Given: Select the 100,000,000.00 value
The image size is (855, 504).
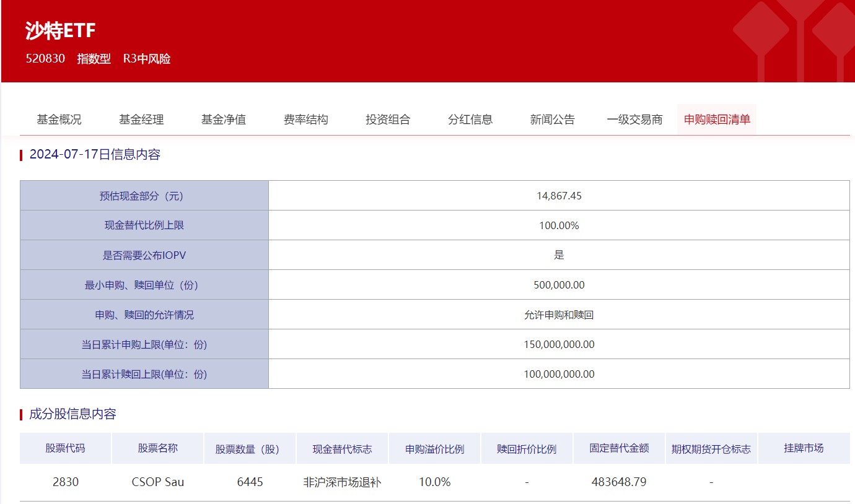Looking at the screenshot, I should coord(559,374).
